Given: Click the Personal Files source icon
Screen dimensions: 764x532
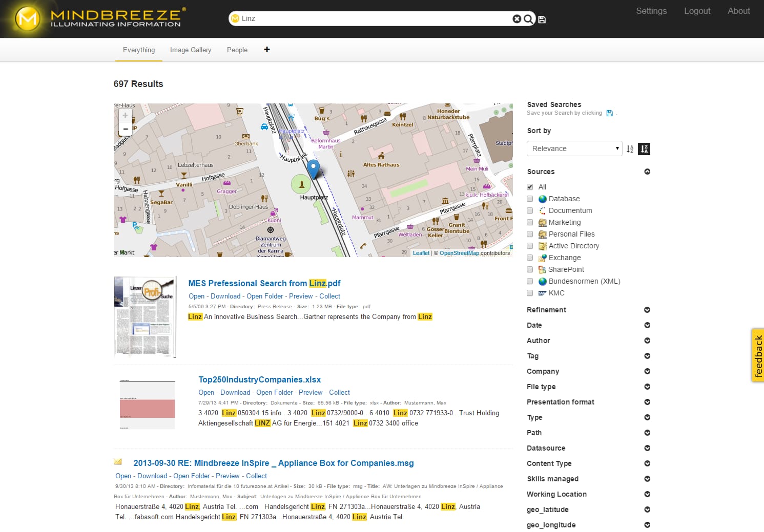Looking at the screenshot, I should [543, 235].
